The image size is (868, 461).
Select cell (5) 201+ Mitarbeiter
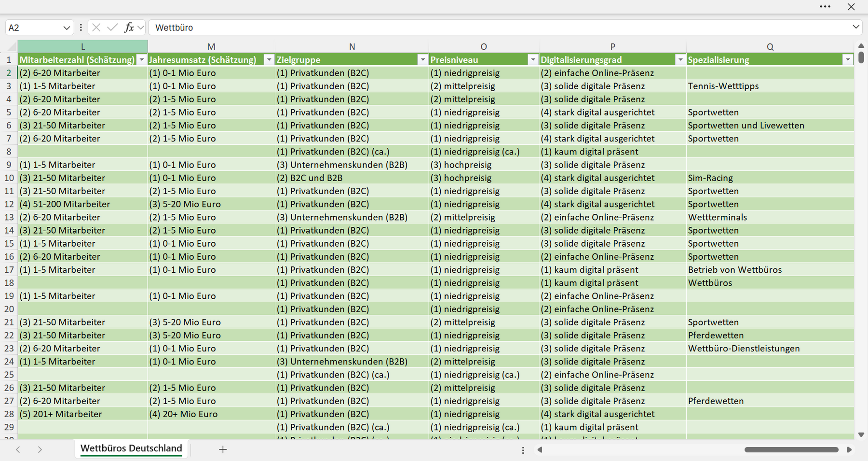(83, 414)
